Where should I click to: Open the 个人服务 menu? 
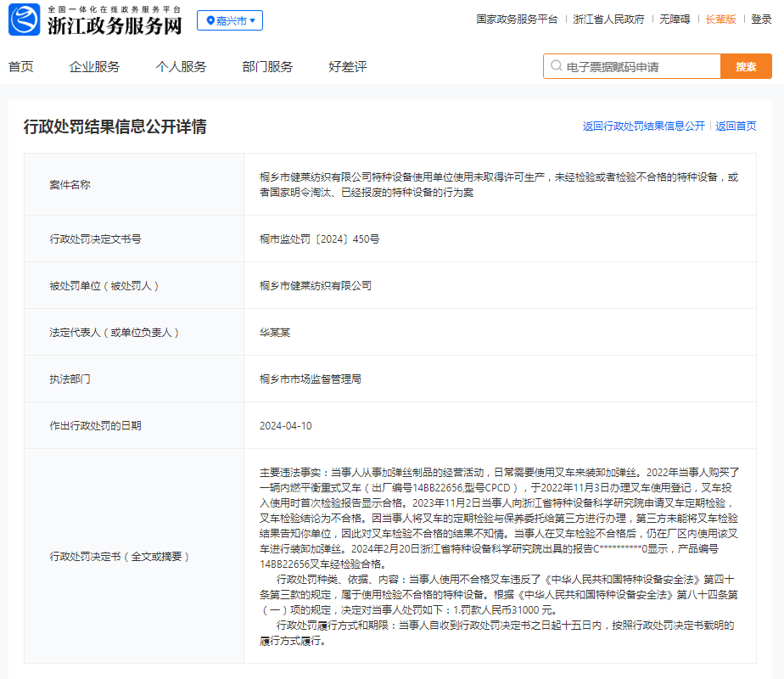(181, 67)
